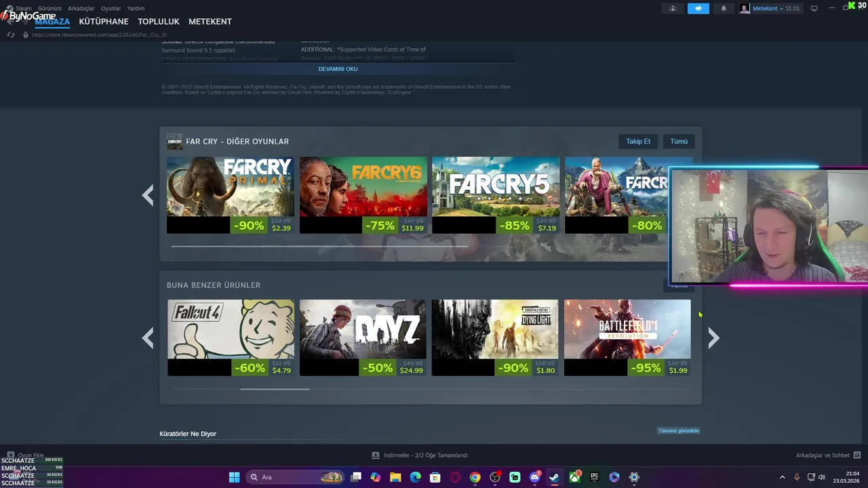Viewport: 868px width, 488px height.
Task: Open the Steam friends list icon
Action: pyautogui.click(x=673, y=8)
